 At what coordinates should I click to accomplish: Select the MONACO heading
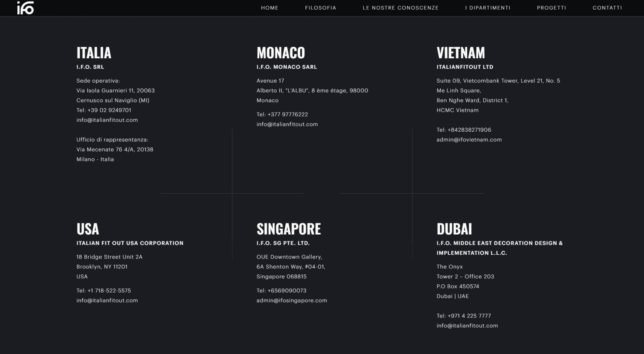(281, 53)
